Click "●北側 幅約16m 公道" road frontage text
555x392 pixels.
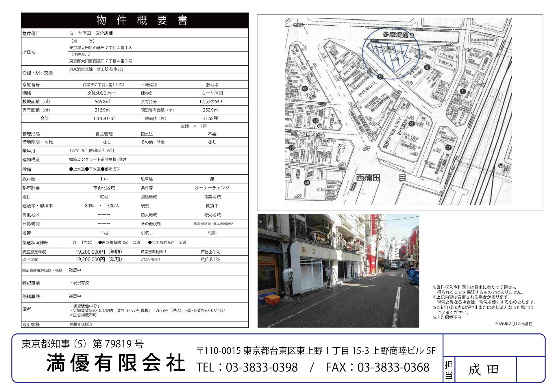pyautogui.click(x=167, y=243)
